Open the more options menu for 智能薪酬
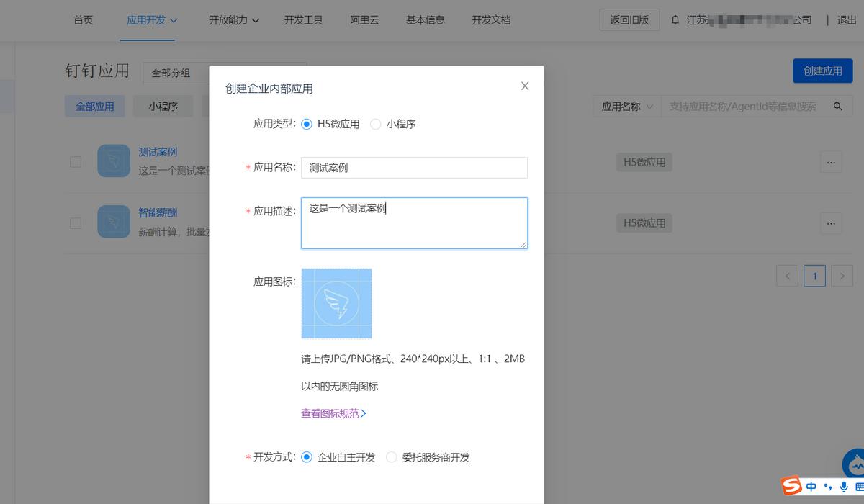The width and height of the screenshot is (864, 504). (831, 222)
